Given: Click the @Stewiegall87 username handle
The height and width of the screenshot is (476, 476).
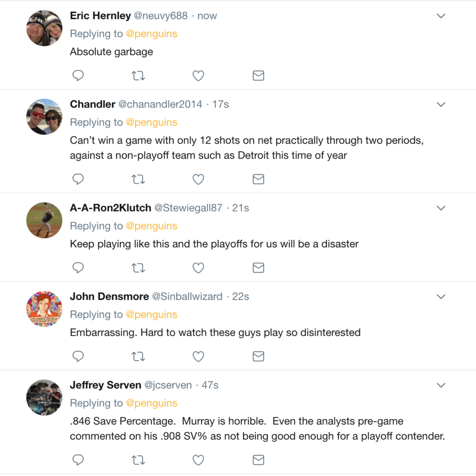Looking at the screenshot, I should coord(188,208).
